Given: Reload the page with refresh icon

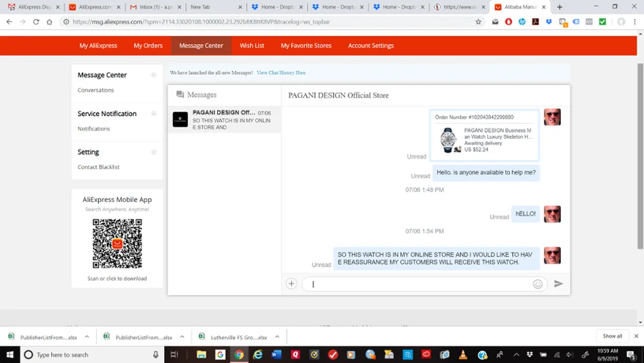Looking at the screenshot, I should click(x=36, y=22).
